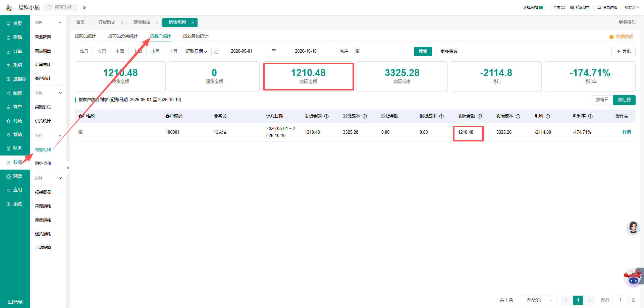This screenshot has width=644, height=308.
Task: Open 配送 module in sidebar
Action: click(x=15, y=93)
